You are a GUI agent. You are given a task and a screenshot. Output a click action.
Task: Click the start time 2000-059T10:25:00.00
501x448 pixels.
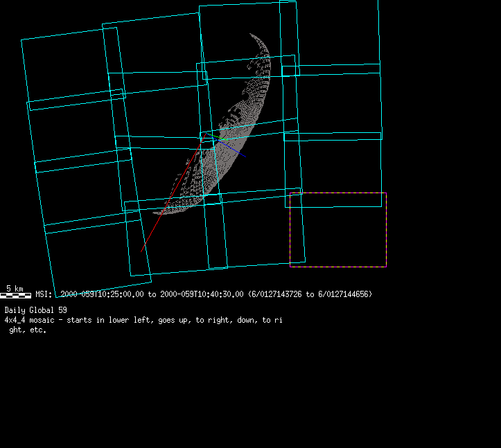102,294
